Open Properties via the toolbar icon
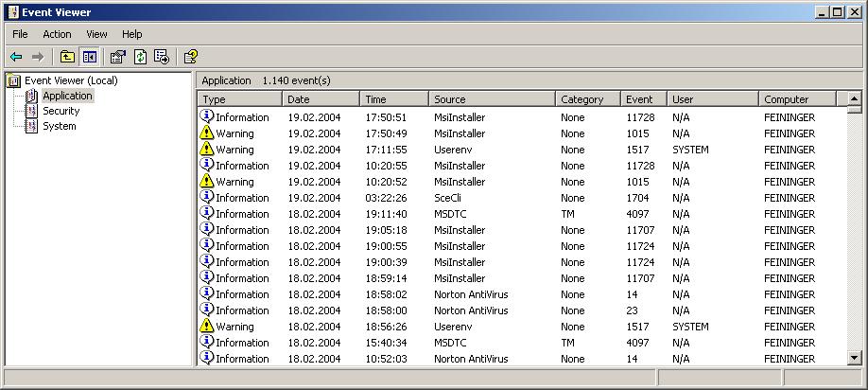The width and height of the screenshot is (868, 390). [x=118, y=57]
